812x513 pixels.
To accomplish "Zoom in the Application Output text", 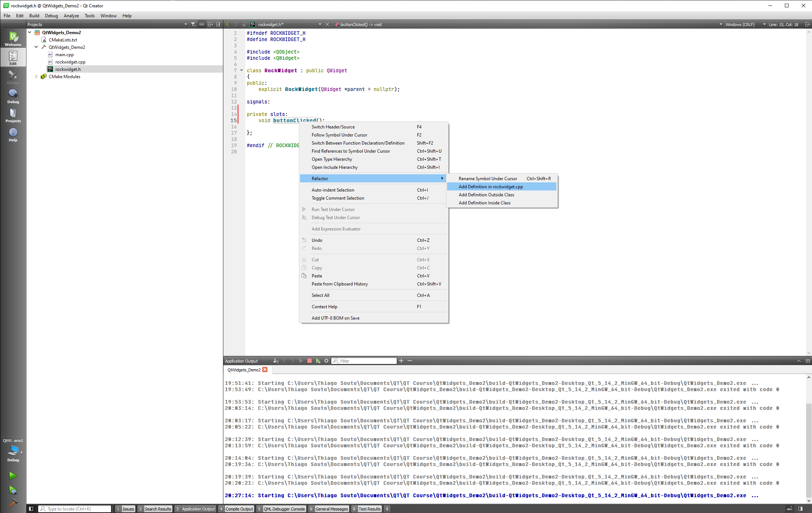I will tap(401, 361).
